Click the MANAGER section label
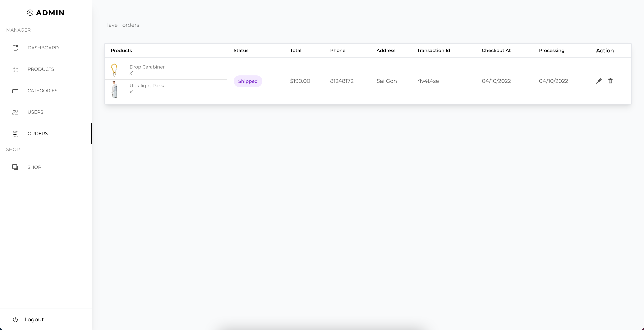Viewport: 644px width, 330px height. (x=18, y=30)
